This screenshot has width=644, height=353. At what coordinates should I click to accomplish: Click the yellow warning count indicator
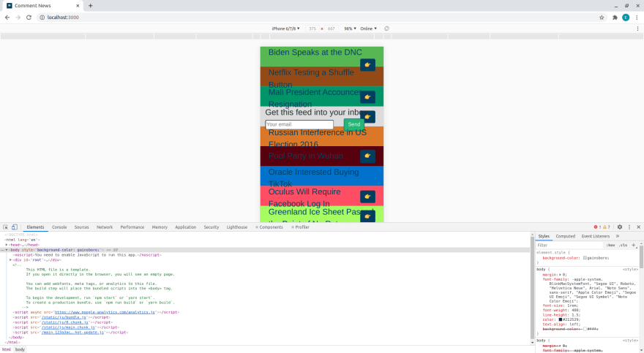tap(606, 227)
